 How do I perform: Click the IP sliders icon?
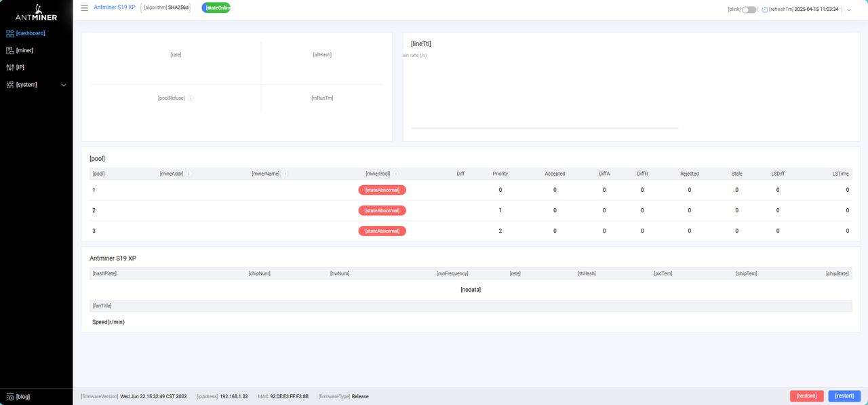[9, 67]
